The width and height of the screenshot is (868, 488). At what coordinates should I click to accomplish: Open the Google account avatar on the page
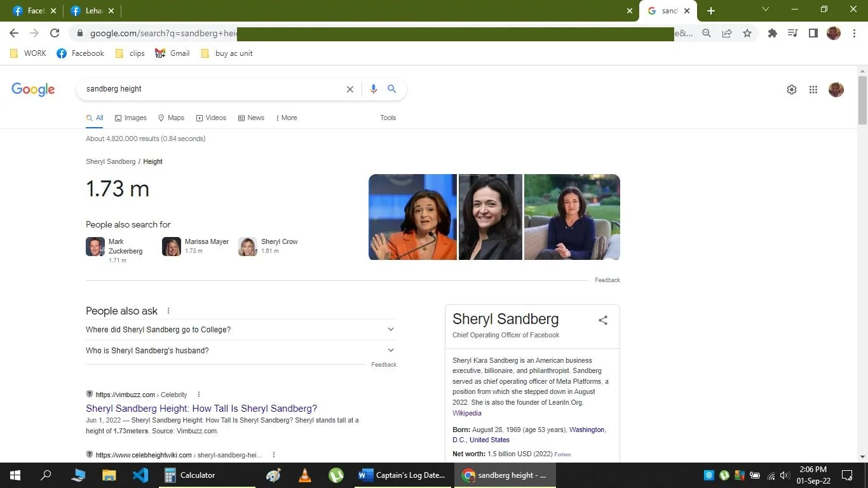click(836, 90)
